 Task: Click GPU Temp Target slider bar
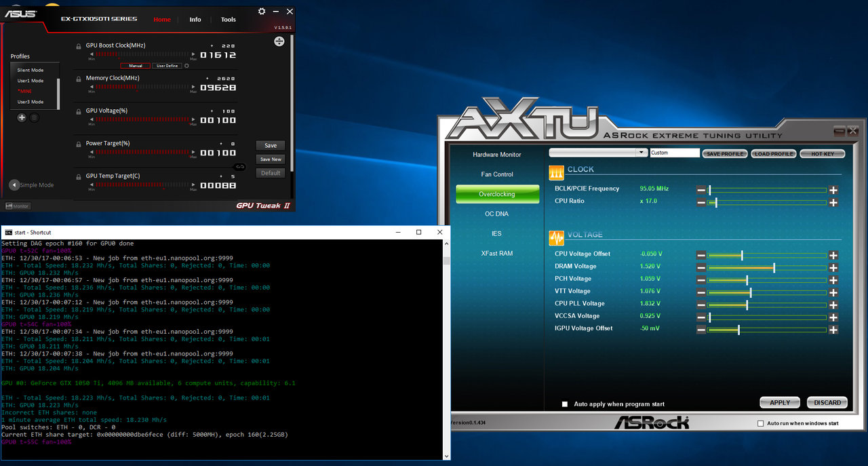(143, 185)
